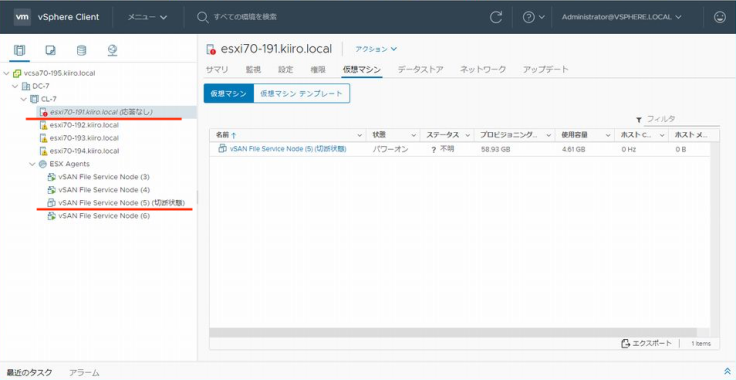Open the アラーム panel
The width and height of the screenshot is (736, 380).
(x=84, y=372)
